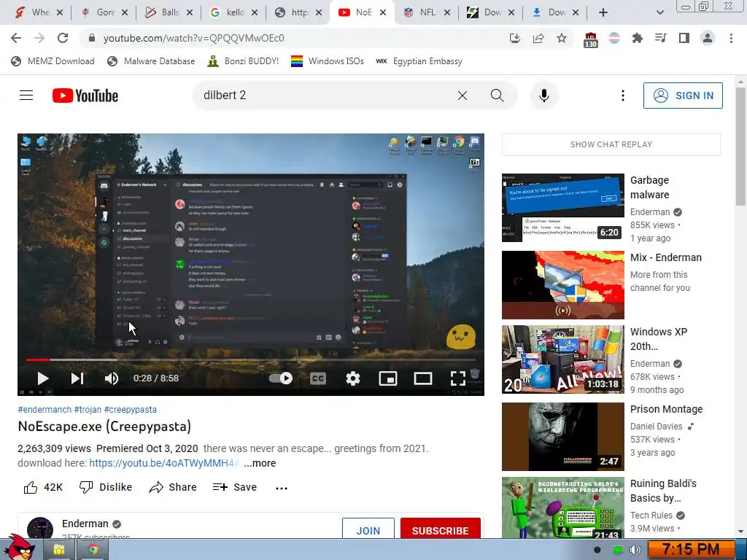Focus the search field containing dilbert 2

(324, 96)
